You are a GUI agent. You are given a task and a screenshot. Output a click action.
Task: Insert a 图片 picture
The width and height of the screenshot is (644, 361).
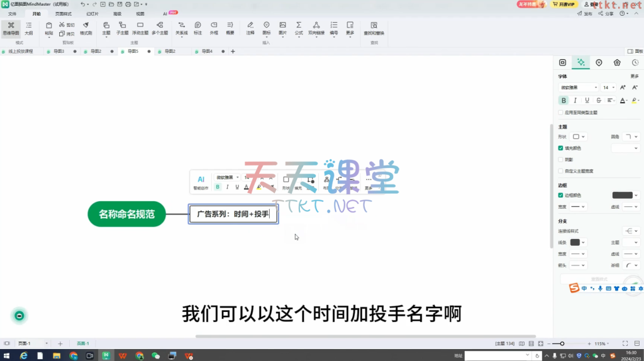(282, 27)
